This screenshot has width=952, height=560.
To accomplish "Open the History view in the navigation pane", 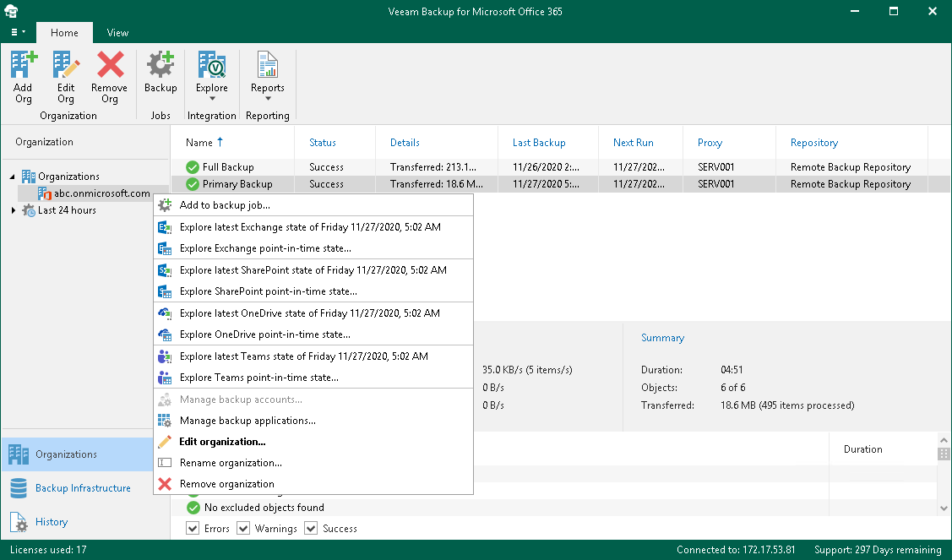I will 52,522.
